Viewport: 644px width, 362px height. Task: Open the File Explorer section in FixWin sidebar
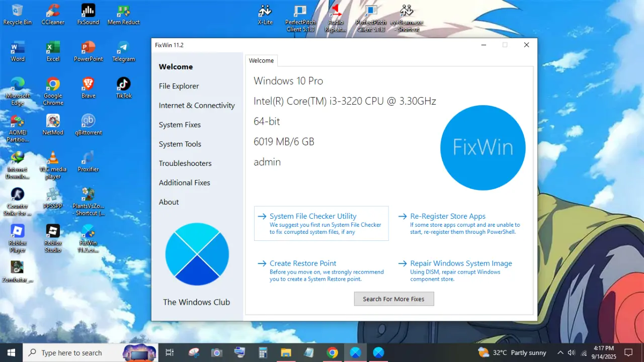pos(179,86)
